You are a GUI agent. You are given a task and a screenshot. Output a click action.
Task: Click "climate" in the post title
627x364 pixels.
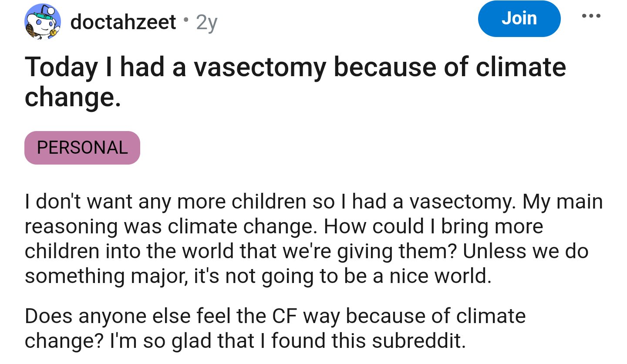tap(521, 68)
